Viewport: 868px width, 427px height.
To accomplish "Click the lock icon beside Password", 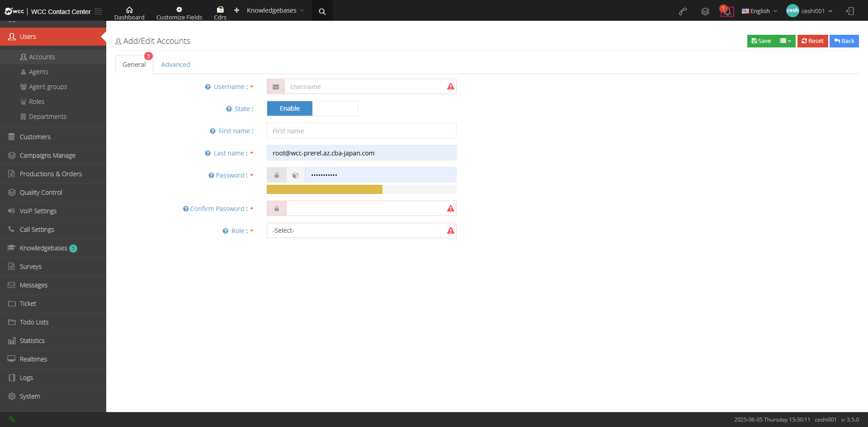I will 277,175.
